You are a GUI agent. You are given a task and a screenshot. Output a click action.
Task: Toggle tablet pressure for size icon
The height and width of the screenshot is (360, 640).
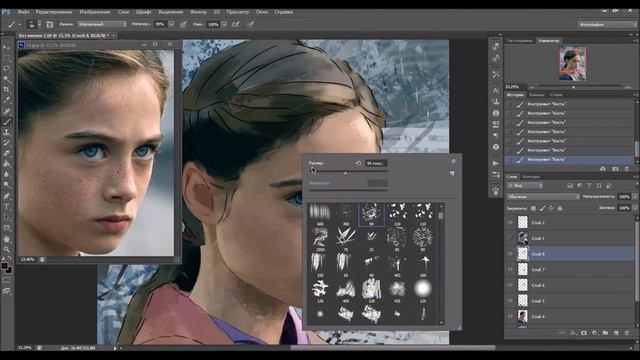(251, 24)
